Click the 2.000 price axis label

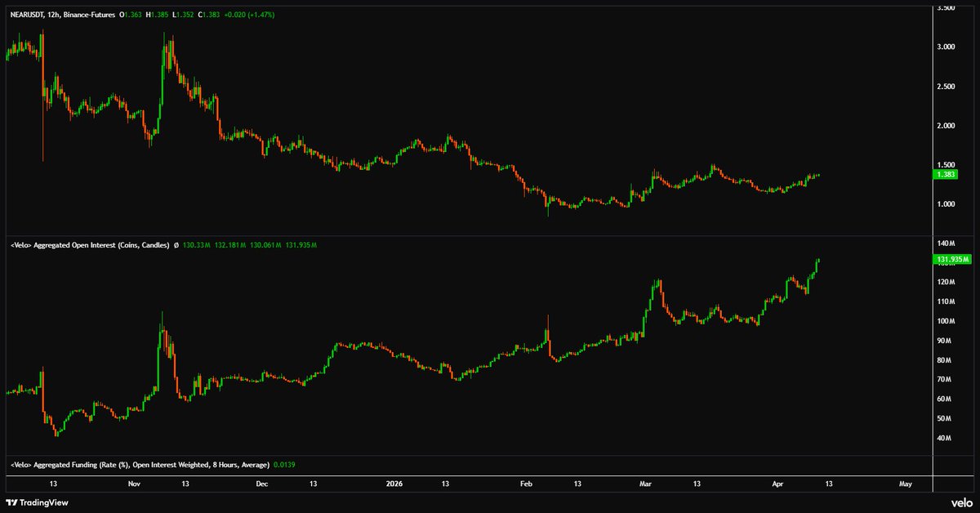coord(947,126)
